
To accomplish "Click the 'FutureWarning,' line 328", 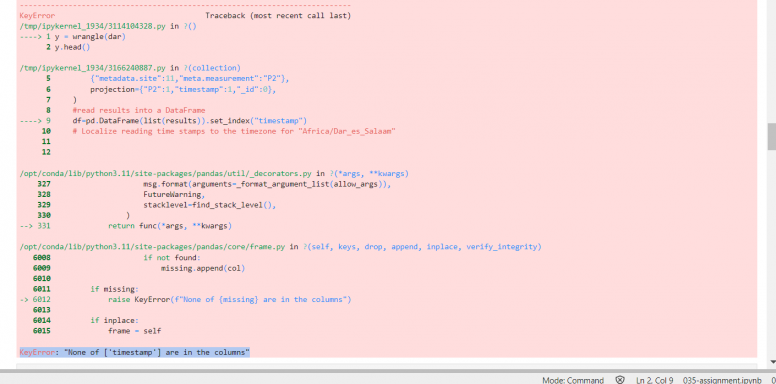I will (x=174, y=194).
